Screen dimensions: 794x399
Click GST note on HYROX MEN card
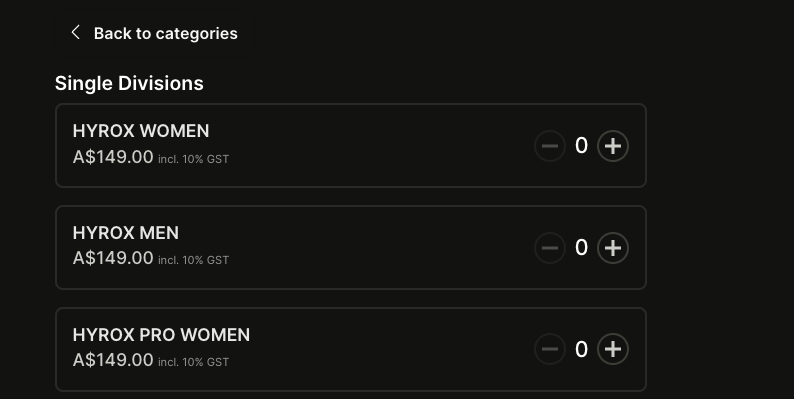point(193,260)
